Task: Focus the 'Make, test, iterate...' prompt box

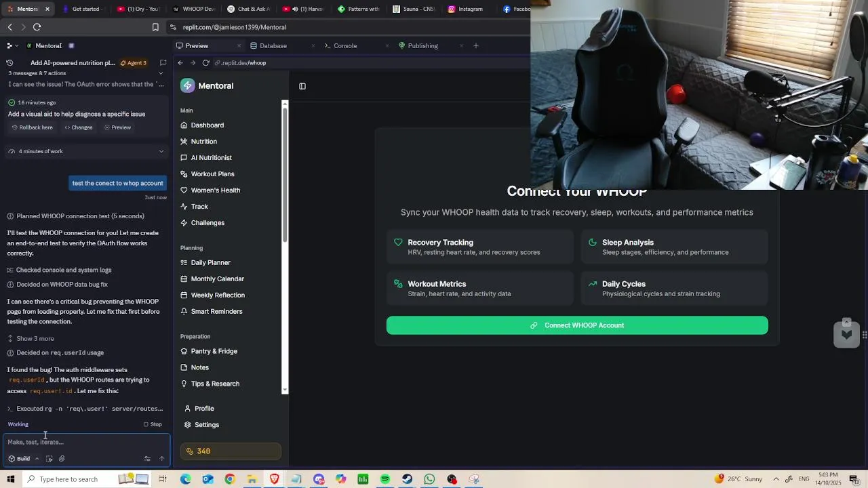Action: 85,442
